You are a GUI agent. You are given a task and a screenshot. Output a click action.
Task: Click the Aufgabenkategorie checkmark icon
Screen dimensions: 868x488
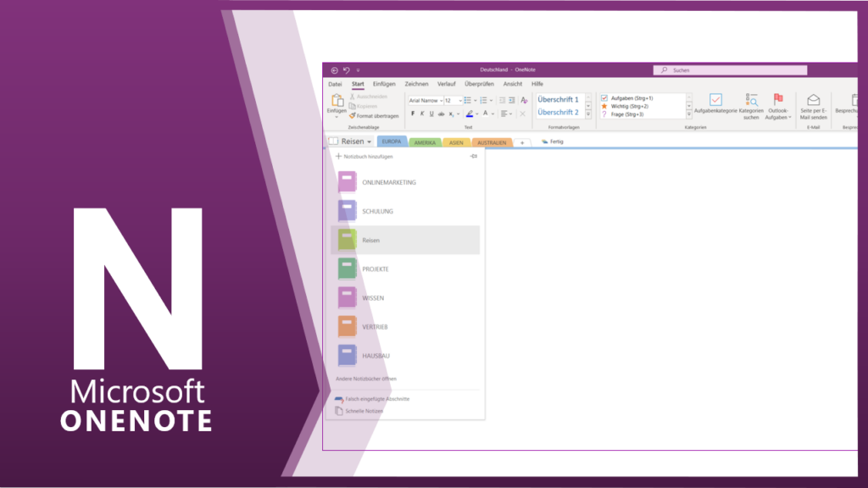[715, 99]
